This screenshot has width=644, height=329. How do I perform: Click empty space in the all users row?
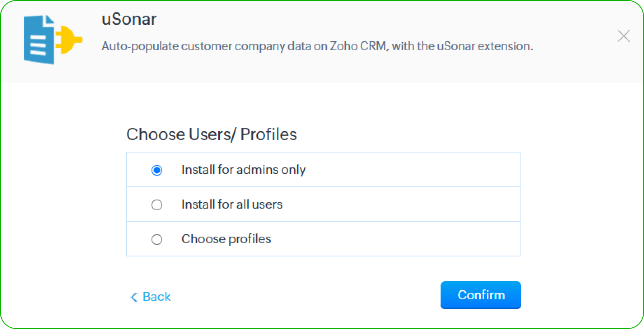[412, 204]
